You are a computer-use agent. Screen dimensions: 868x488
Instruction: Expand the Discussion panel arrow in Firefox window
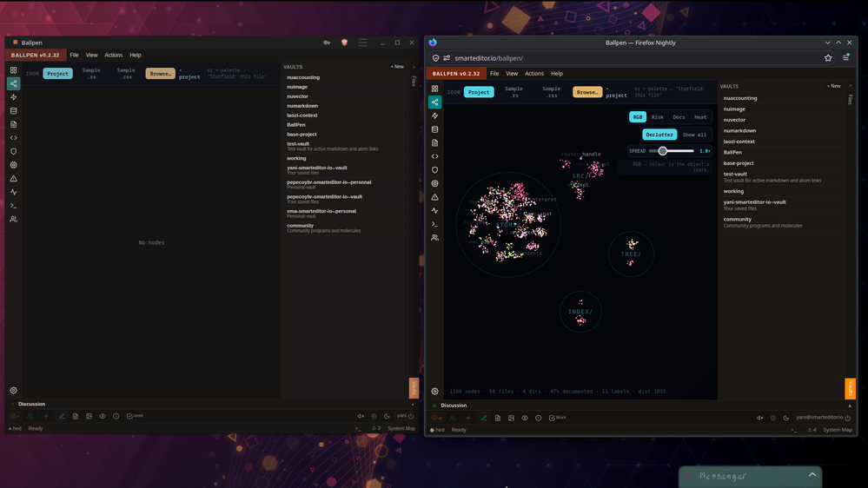pos(850,406)
